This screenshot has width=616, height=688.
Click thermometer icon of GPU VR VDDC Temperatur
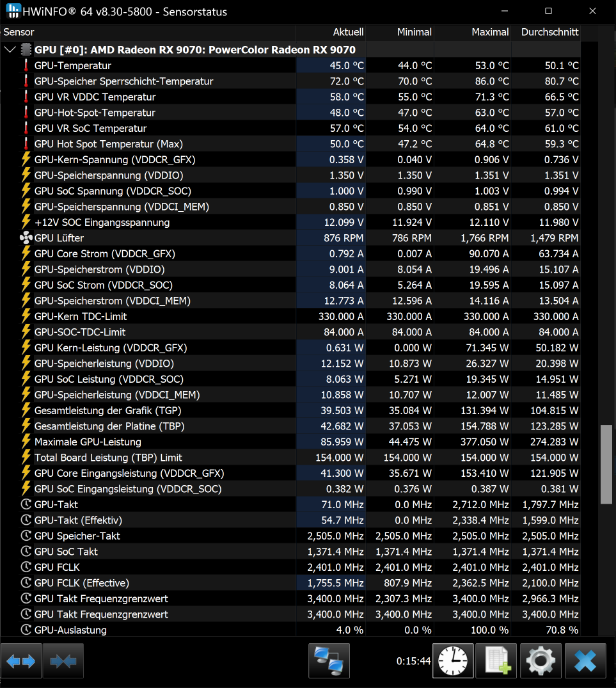(x=26, y=97)
